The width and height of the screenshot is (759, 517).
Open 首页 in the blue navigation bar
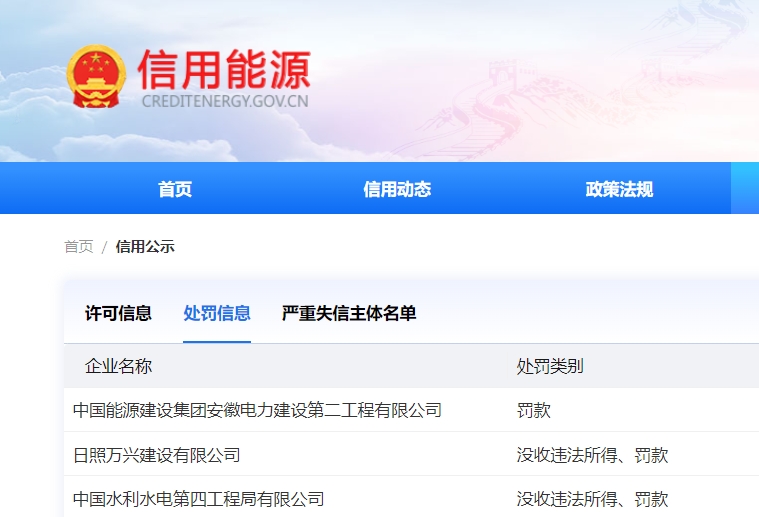coord(175,189)
